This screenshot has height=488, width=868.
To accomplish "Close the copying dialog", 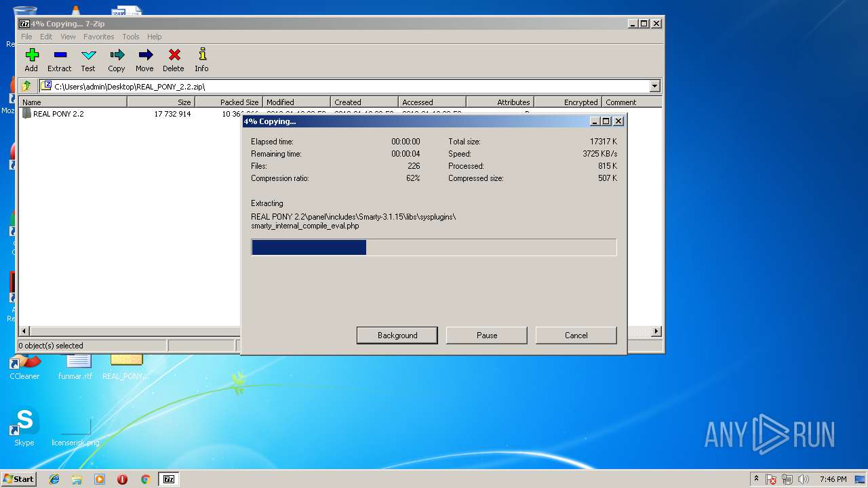I will pos(618,121).
